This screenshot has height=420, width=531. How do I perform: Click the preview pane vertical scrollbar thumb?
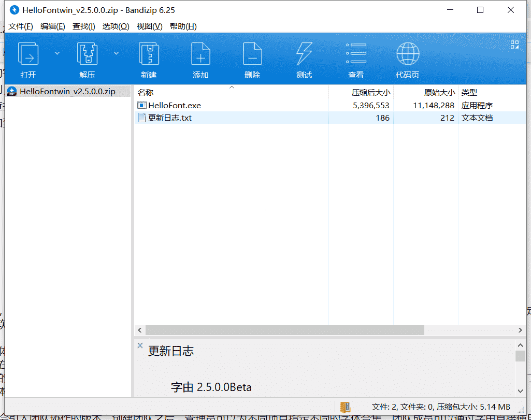(x=520, y=356)
